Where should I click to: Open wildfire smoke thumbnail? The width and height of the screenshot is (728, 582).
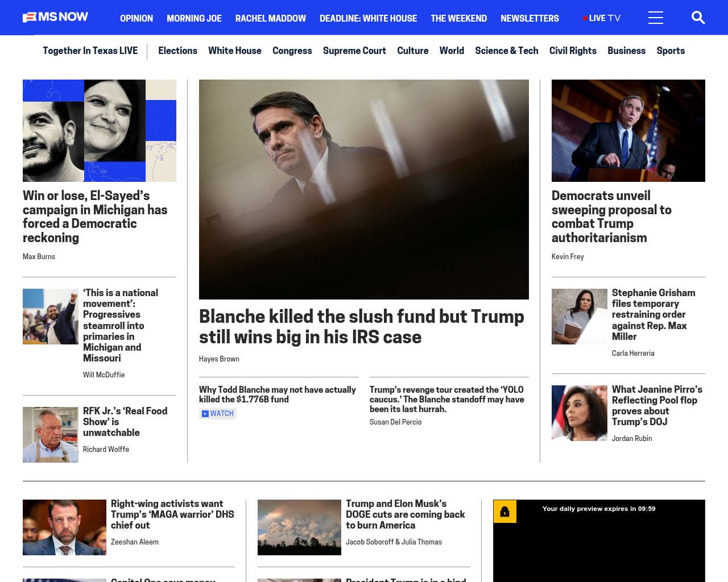pyautogui.click(x=299, y=527)
